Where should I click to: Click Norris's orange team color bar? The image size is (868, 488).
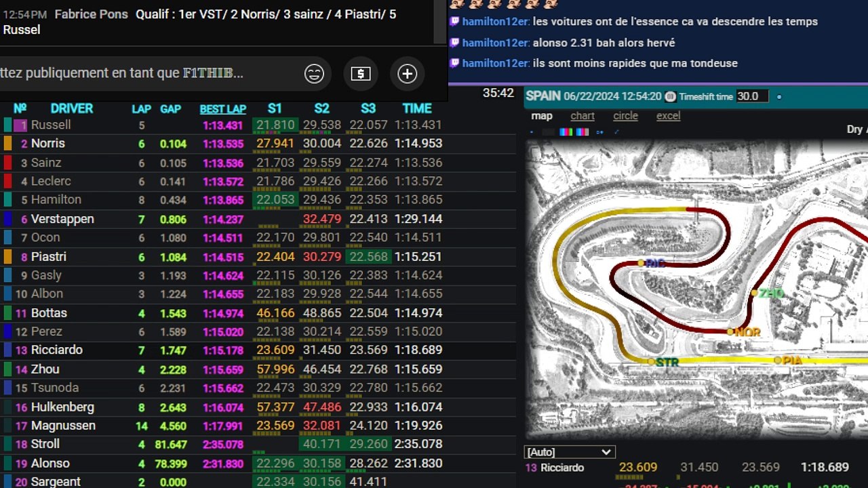(7, 144)
